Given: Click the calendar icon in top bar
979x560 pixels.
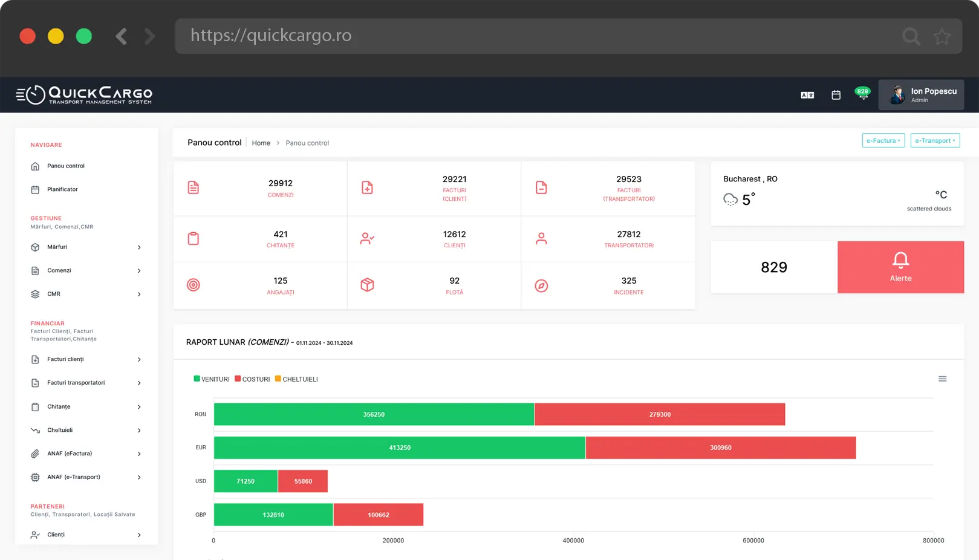Looking at the screenshot, I should 836,95.
